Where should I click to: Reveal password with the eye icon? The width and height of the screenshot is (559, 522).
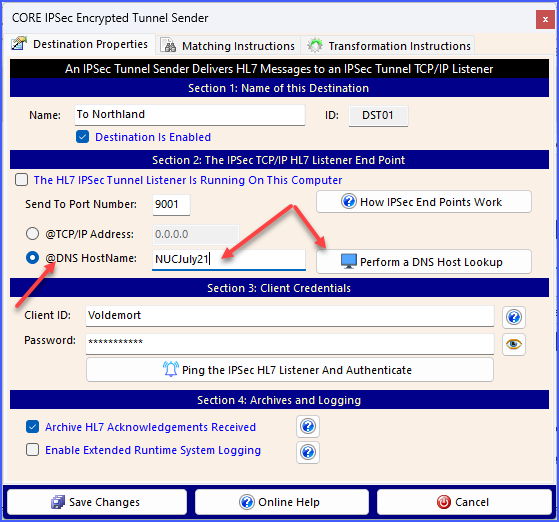tap(514, 344)
